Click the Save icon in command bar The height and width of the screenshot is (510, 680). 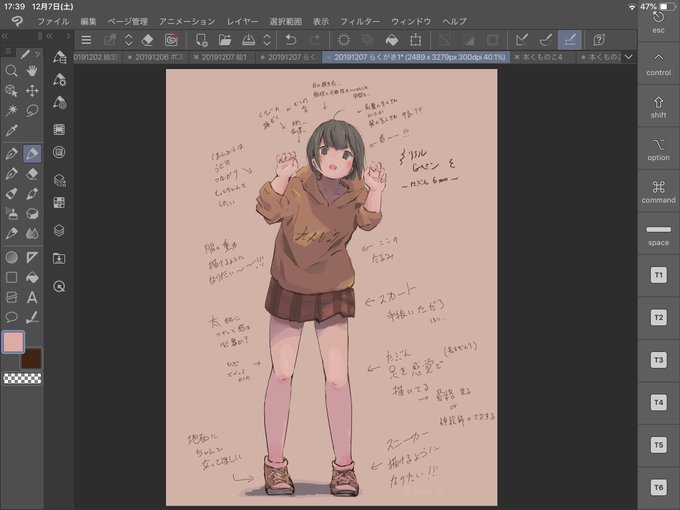pos(248,40)
